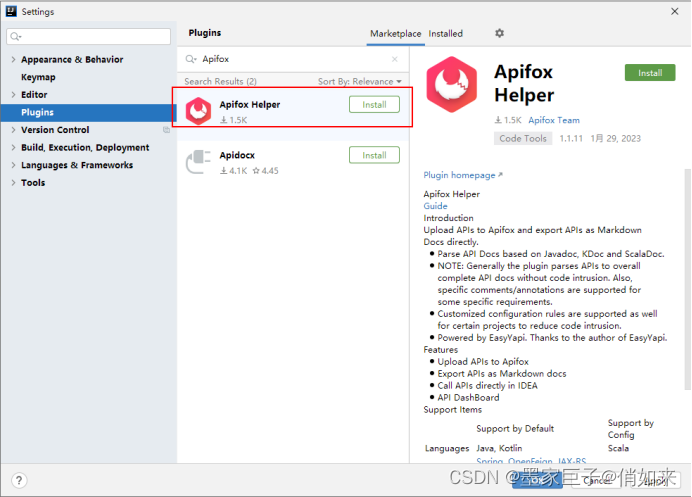Switch to the Installed tab

pyautogui.click(x=445, y=34)
